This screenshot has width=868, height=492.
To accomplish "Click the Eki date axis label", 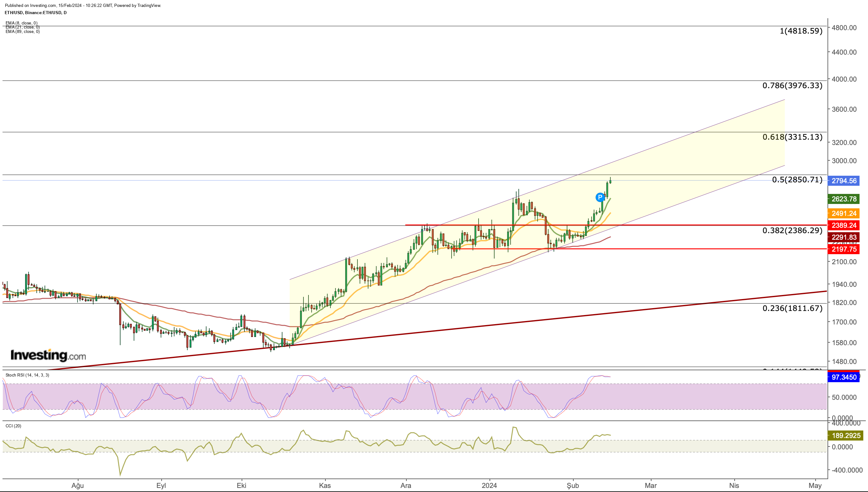I will coord(241,486).
